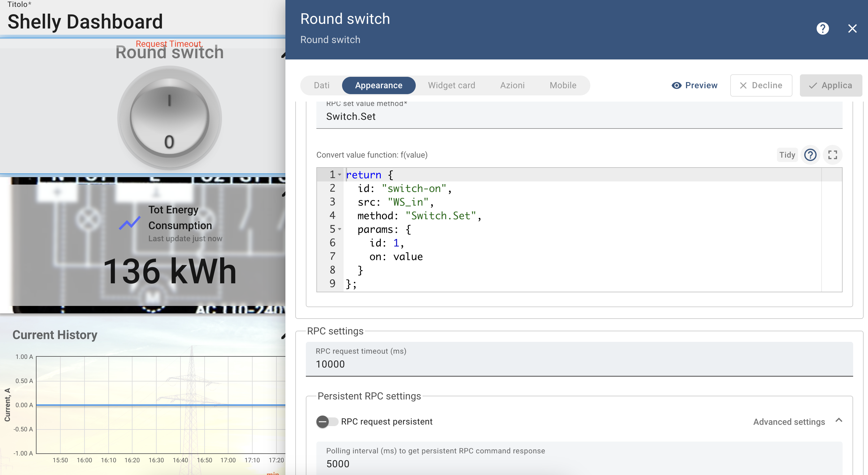
Task: Click the RPC request timeout field
Action: [579, 359]
